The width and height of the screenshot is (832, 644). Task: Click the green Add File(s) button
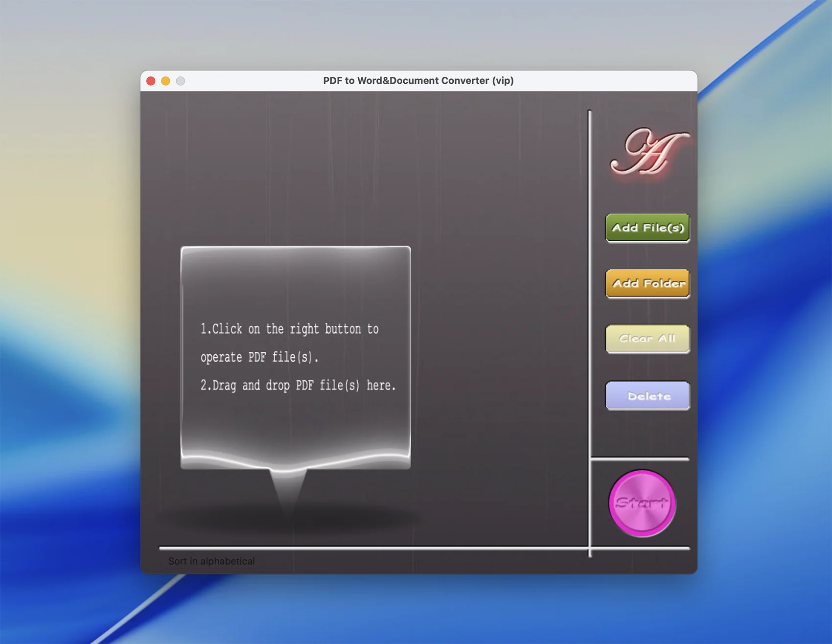click(x=647, y=228)
